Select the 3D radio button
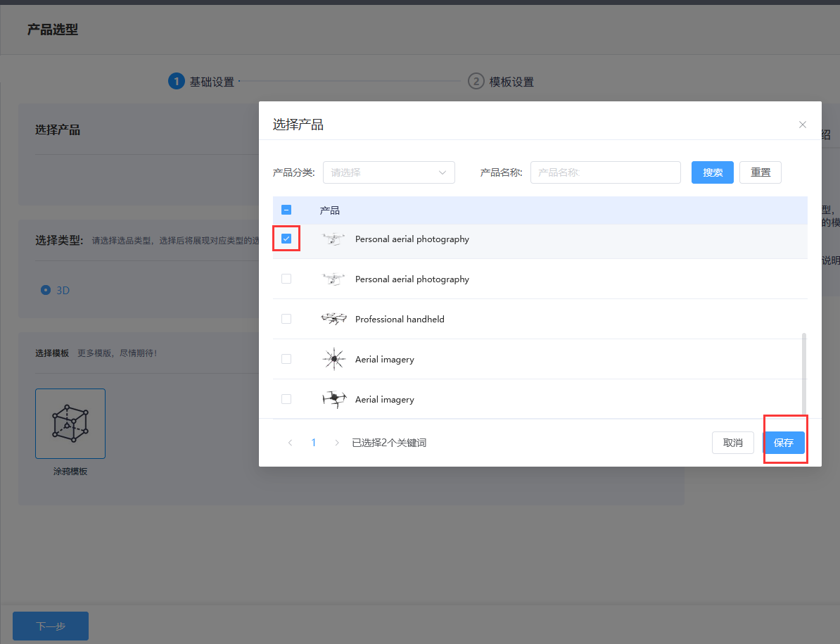Image resolution: width=840 pixels, height=644 pixels. coord(46,290)
